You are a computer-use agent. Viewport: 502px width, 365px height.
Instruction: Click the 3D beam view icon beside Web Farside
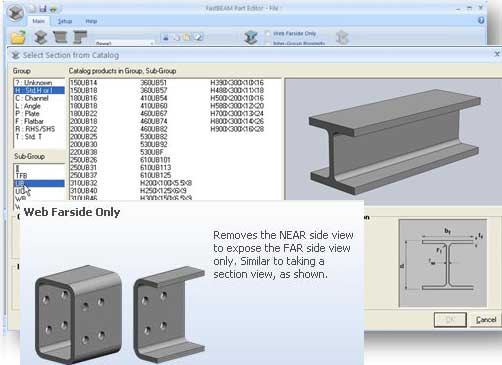(251, 37)
